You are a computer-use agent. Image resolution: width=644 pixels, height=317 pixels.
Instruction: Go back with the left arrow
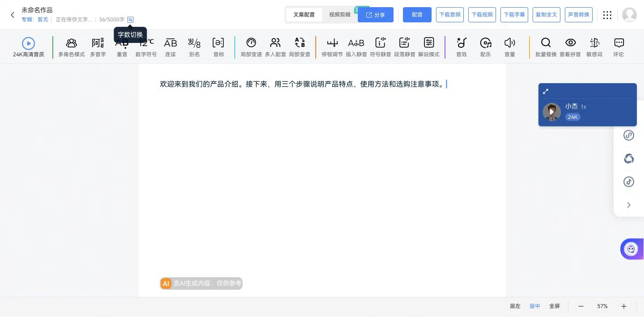[x=13, y=15]
